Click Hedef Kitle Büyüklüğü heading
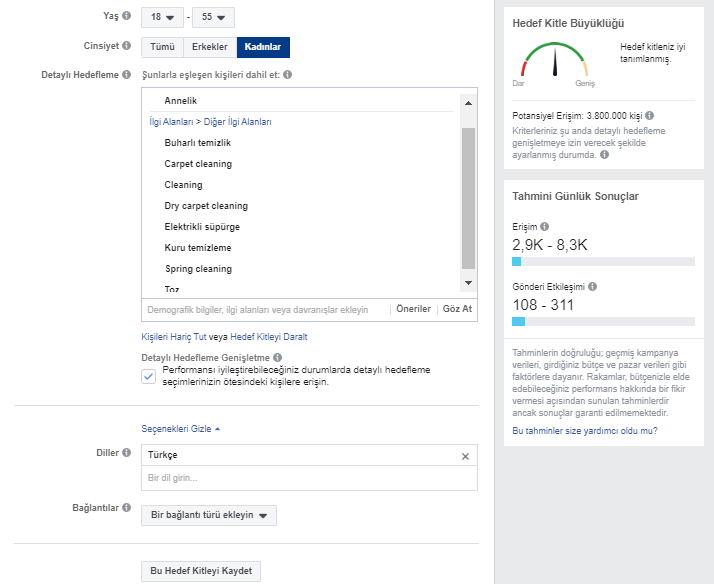The height and width of the screenshot is (584, 714). point(568,23)
